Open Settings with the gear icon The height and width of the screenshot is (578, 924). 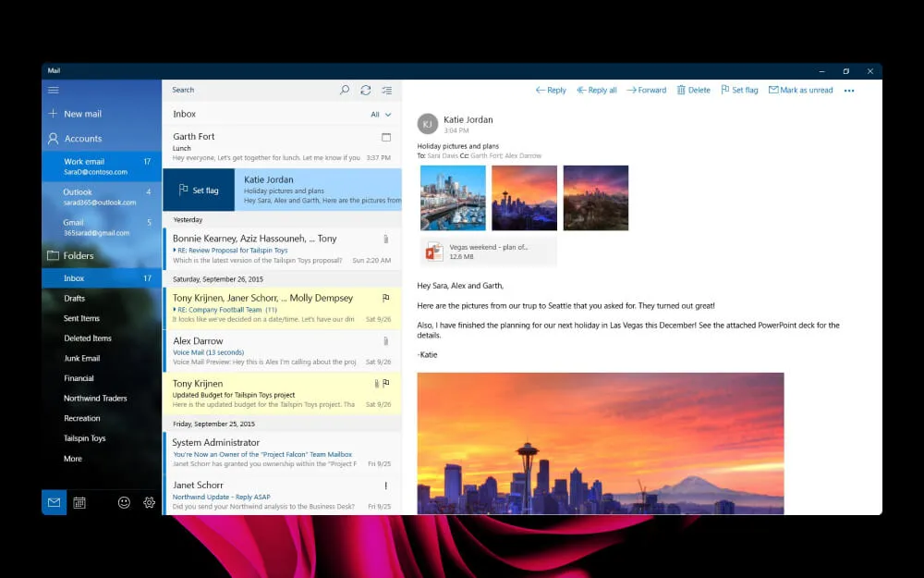(x=149, y=502)
